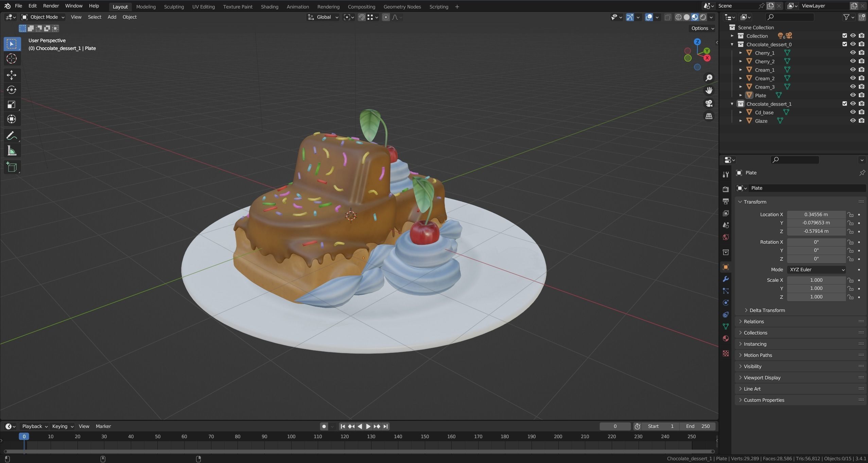Lock Location X transform field
This screenshot has width=868, height=463.
coord(850,215)
